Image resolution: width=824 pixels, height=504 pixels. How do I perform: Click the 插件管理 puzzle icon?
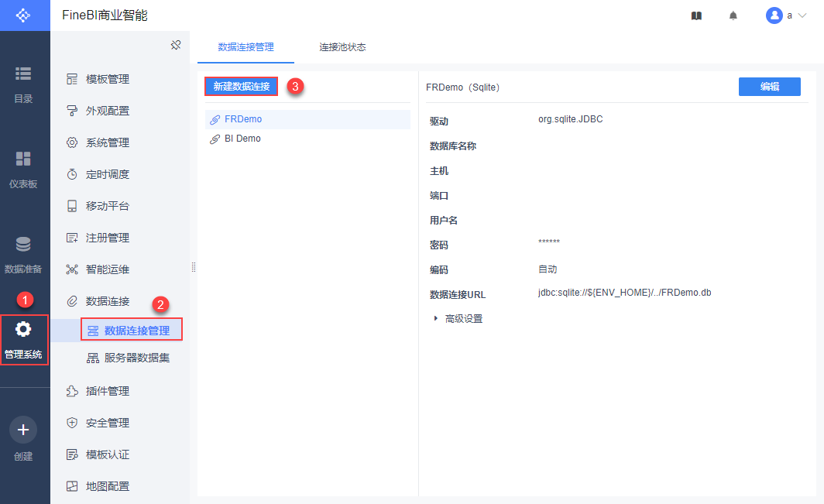(x=72, y=391)
